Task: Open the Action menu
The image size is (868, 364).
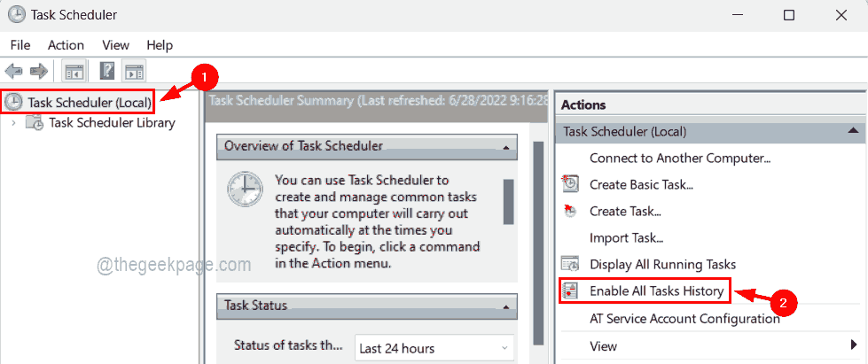Action: point(66,44)
